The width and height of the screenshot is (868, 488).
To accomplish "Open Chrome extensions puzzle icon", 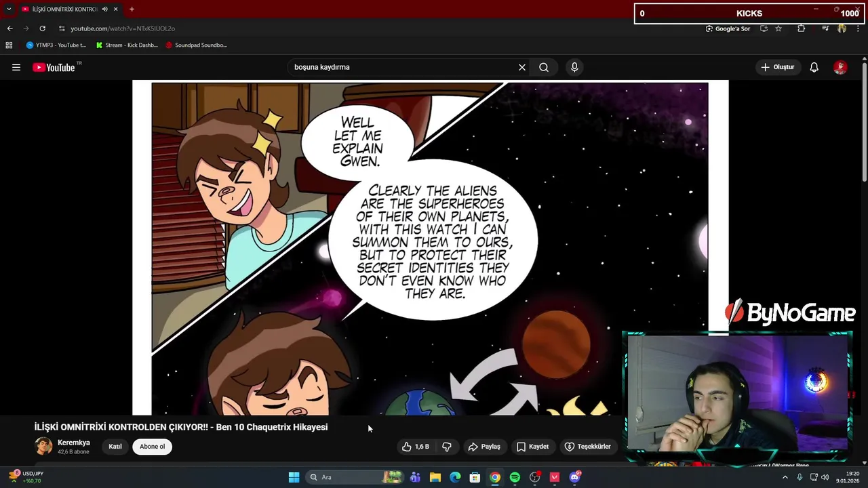I will point(801,28).
